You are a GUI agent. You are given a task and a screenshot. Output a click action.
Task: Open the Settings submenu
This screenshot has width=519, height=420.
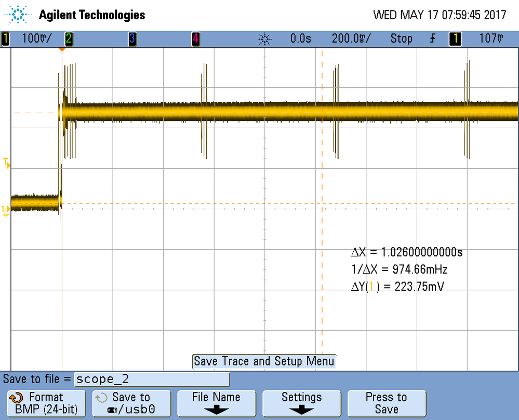coord(301,403)
